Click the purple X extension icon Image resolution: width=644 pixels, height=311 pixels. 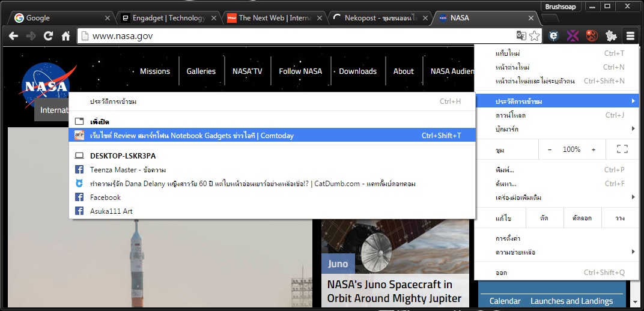click(x=573, y=36)
